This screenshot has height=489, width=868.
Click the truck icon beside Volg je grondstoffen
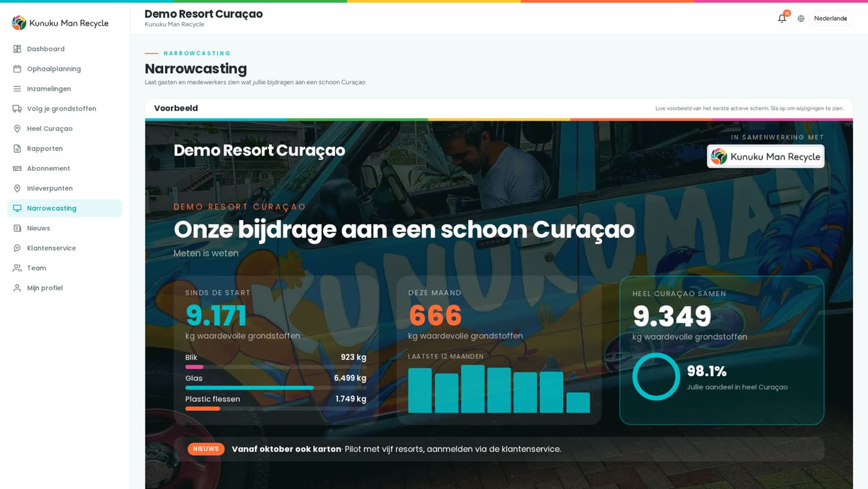click(x=17, y=109)
